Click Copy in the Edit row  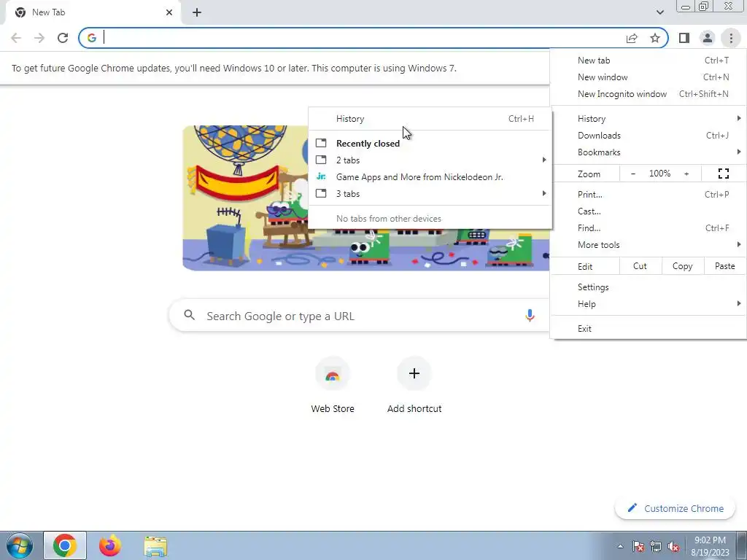coord(682,266)
